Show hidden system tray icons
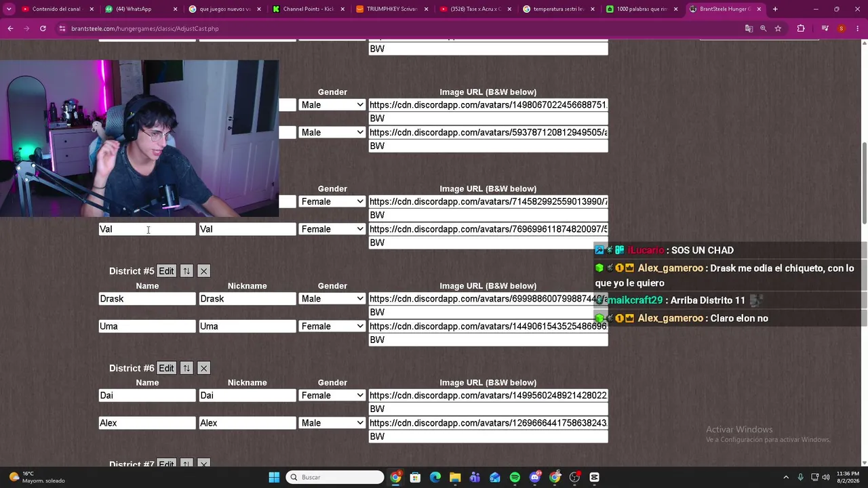 coord(786,477)
